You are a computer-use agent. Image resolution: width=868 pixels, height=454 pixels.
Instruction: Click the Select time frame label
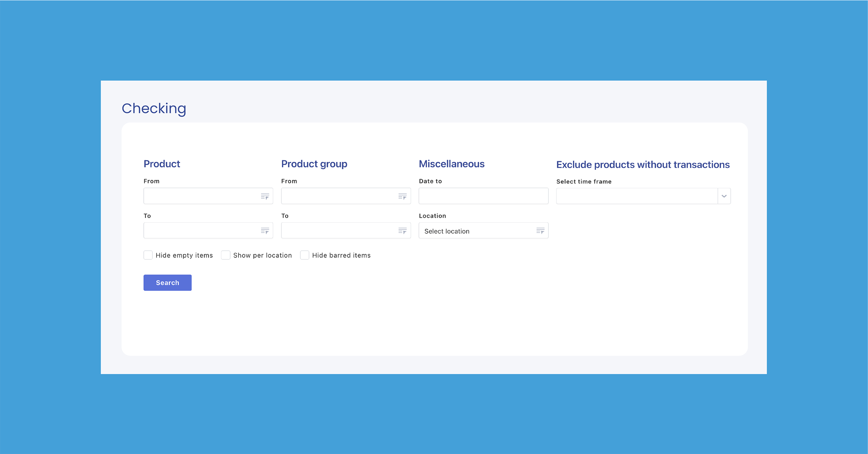coord(584,181)
